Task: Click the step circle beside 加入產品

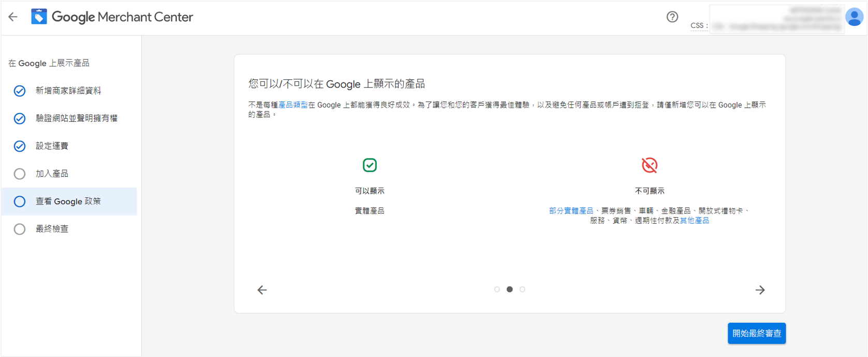Action: pos(20,174)
